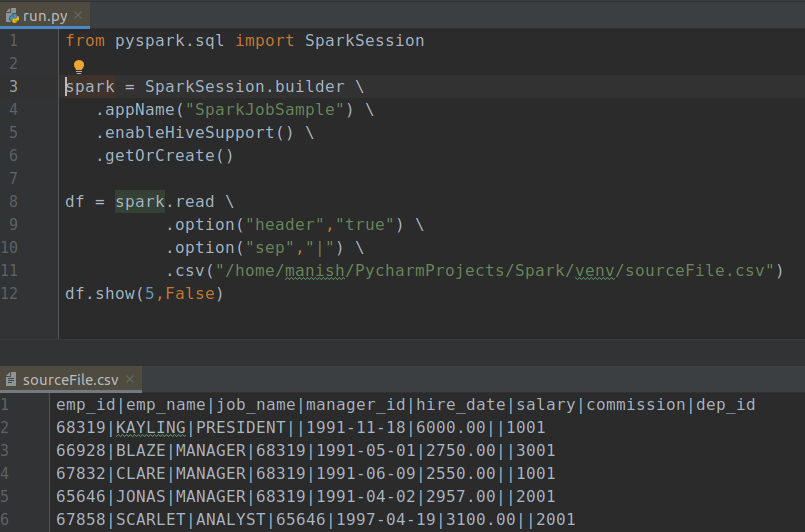Click 'KAYLING' in the CSV data
The height and width of the screenshot is (532, 805).
[x=151, y=427]
